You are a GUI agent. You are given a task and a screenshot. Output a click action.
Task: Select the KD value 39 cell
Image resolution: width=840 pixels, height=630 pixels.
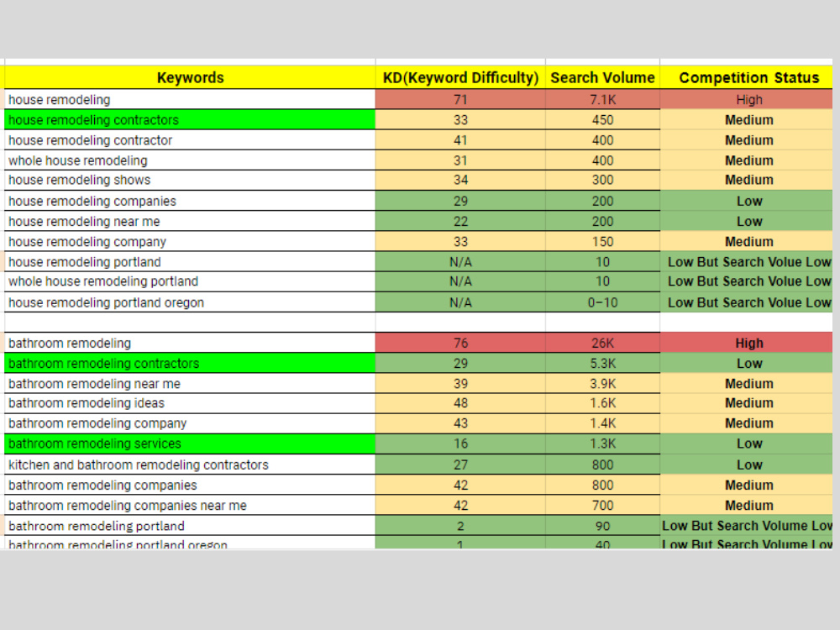[x=460, y=384]
